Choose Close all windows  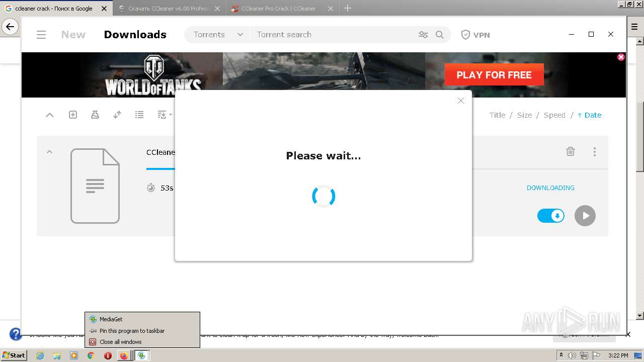tap(142, 342)
